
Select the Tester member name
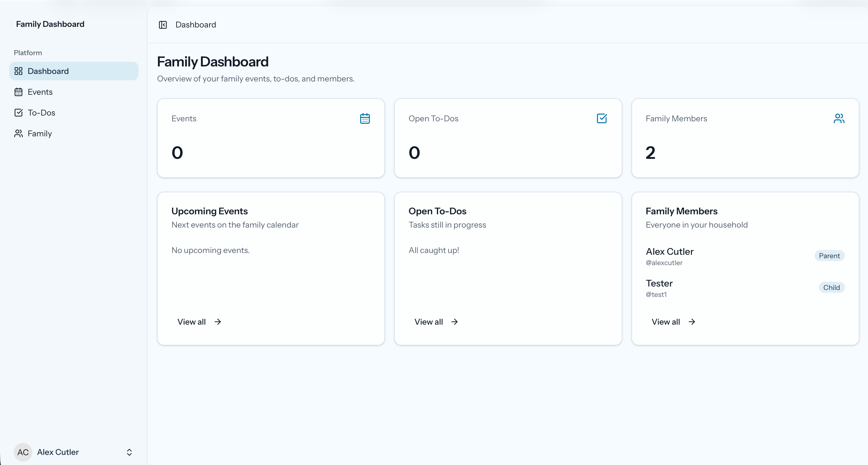pos(659,283)
